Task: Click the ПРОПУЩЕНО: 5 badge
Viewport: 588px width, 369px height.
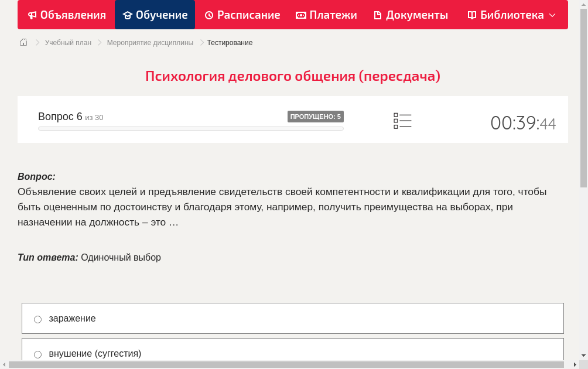Action: click(x=315, y=116)
